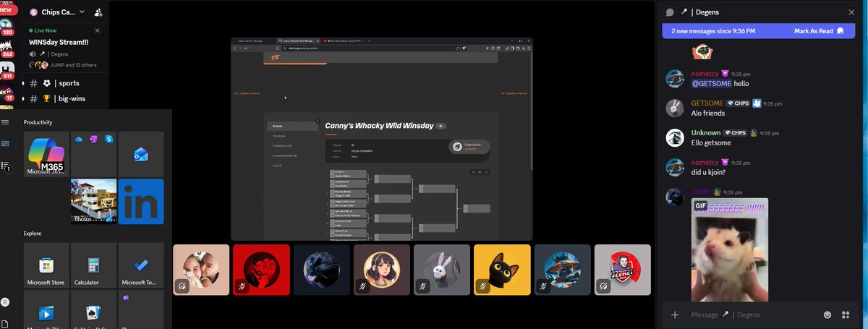
Task: Open the Movies & TV tile
Action: coord(46,309)
